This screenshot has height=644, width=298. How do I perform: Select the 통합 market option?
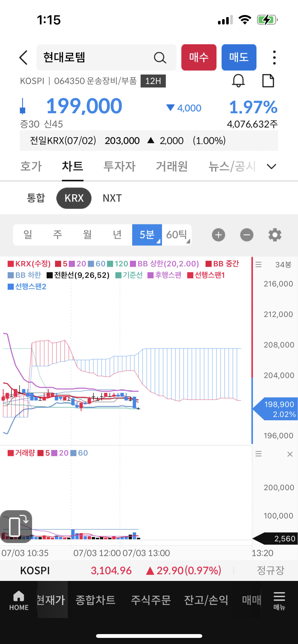tap(36, 198)
